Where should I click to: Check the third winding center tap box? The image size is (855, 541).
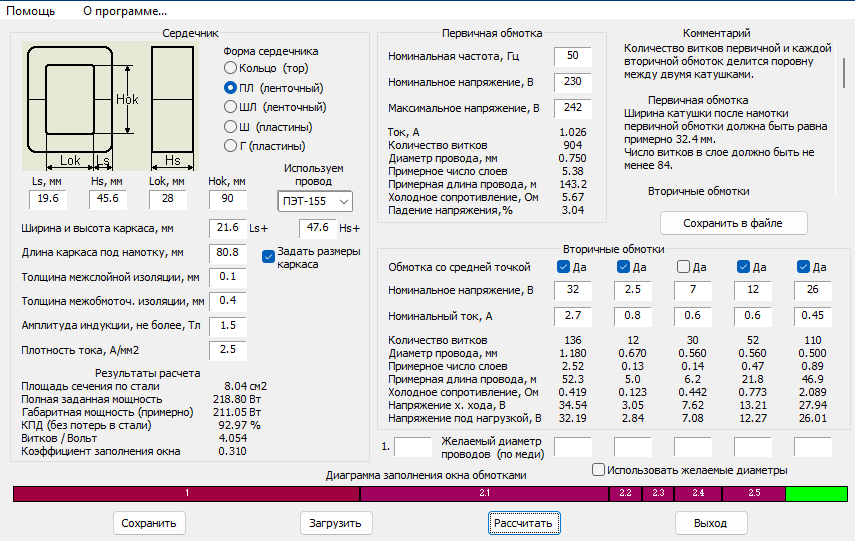coord(684,267)
